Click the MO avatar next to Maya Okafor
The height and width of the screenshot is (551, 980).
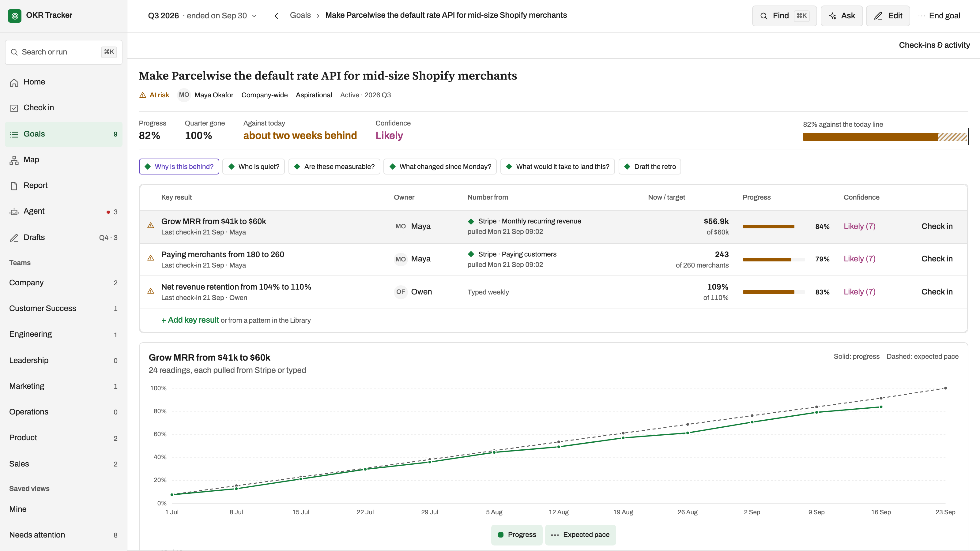[x=184, y=95]
